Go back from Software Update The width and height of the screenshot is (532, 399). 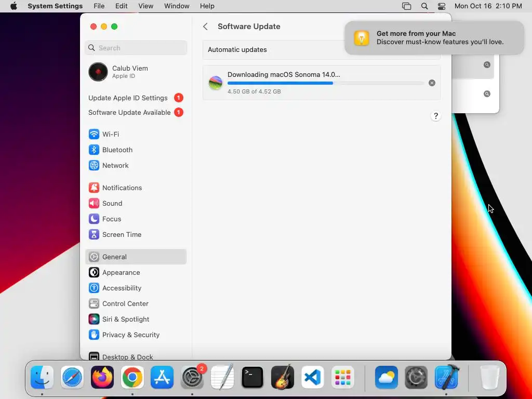point(205,26)
